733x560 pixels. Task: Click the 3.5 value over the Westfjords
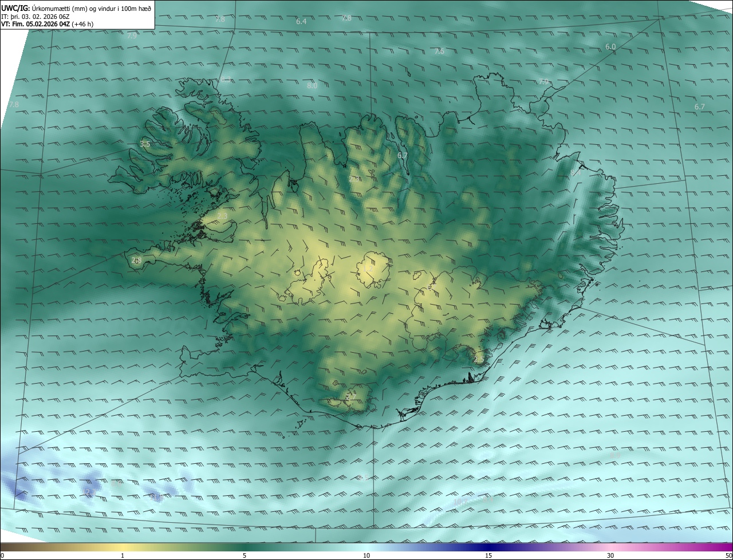pos(145,144)
